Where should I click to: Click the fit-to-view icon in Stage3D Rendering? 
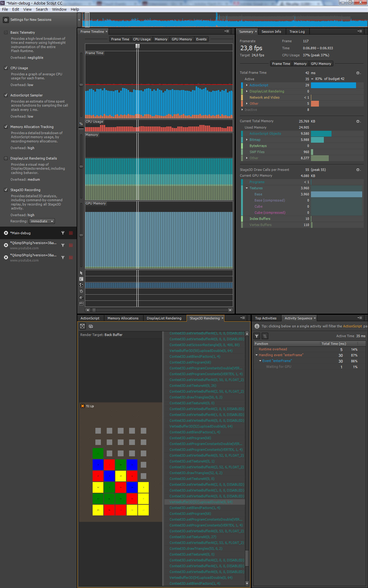(x=82, y=326)
